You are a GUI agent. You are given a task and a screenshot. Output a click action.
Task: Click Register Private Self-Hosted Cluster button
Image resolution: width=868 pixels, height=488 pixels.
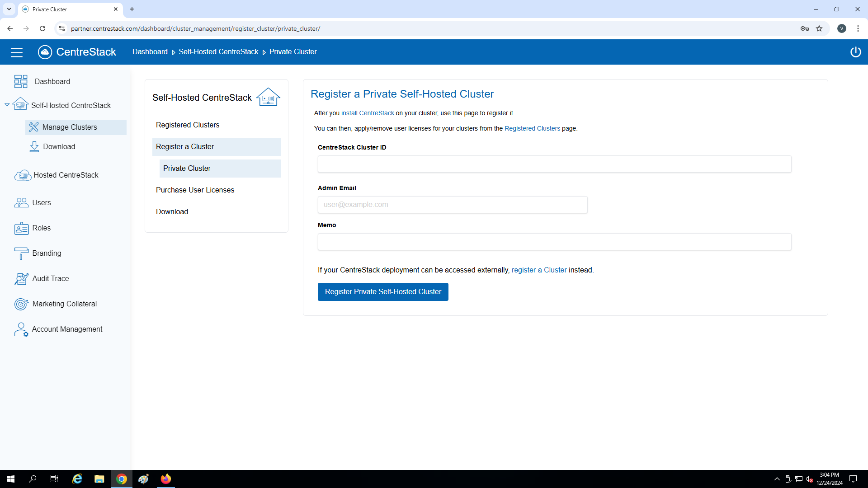(x=383, y=292)
